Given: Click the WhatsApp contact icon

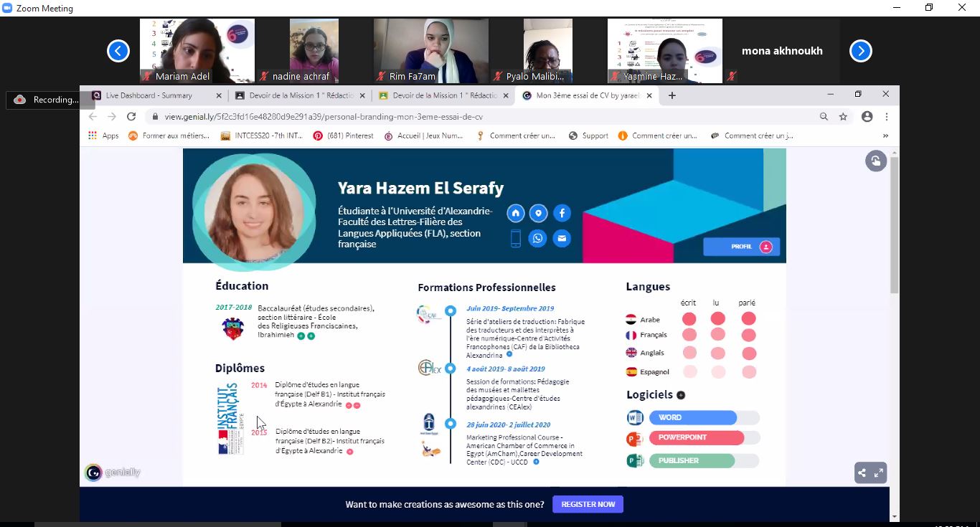Looking at the screenshot, I should point(538,239).
